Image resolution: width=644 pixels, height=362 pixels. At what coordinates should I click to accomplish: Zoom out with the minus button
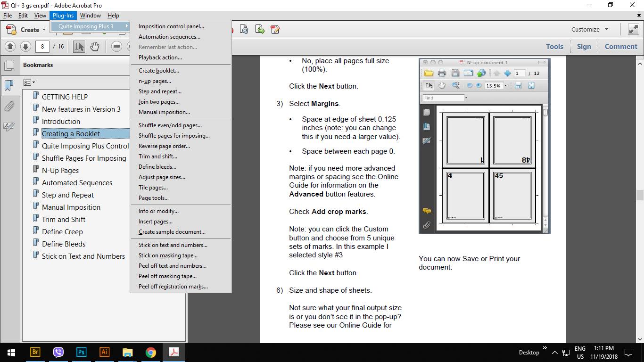(x=117, y=46)
